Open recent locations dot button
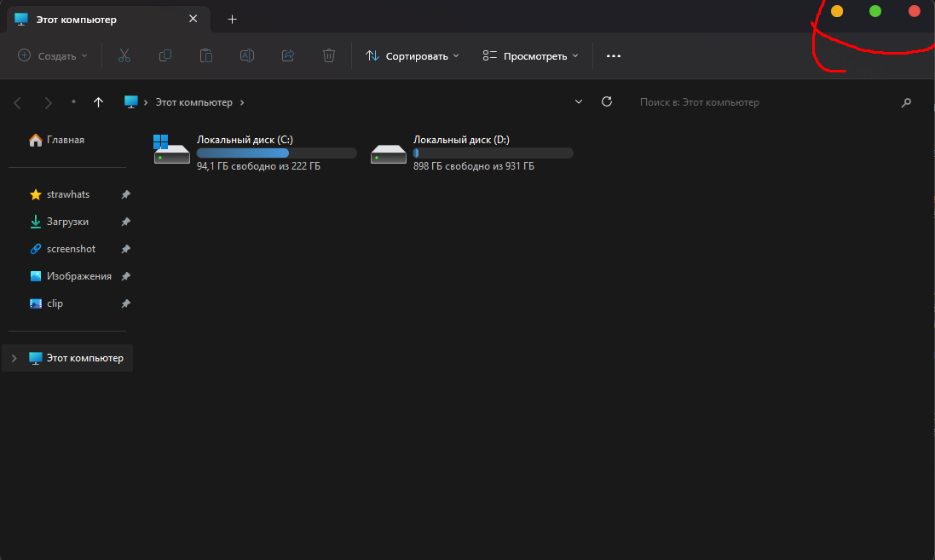935x560 pixels. [x=73, y=102]
